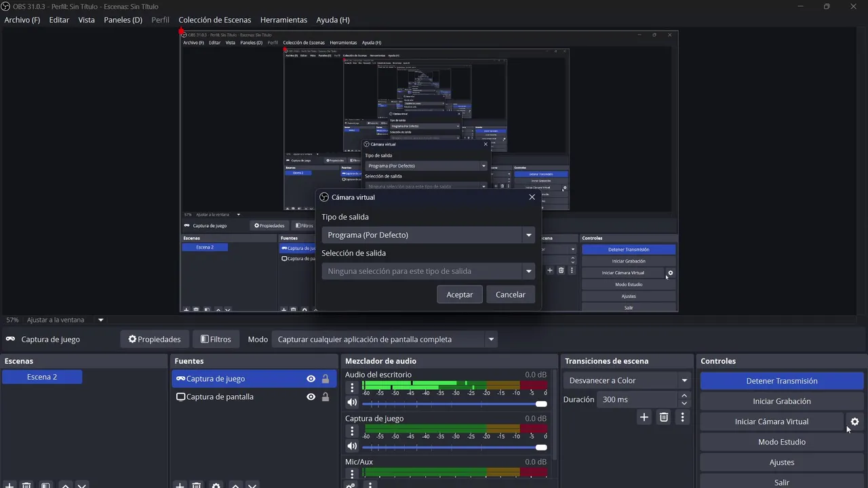
Task: Open virtual camera settings via the gear icon
Action: [x=854, y=422]
